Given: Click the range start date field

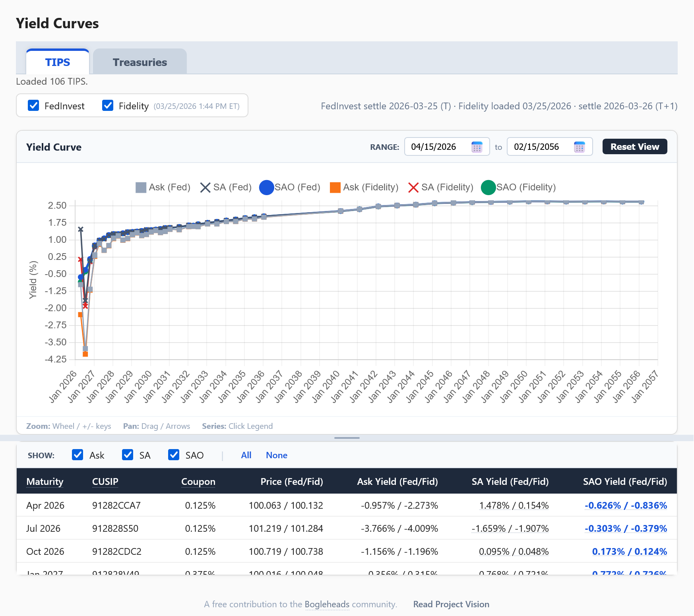Looking at the screenshot, I should click(447, 147).
